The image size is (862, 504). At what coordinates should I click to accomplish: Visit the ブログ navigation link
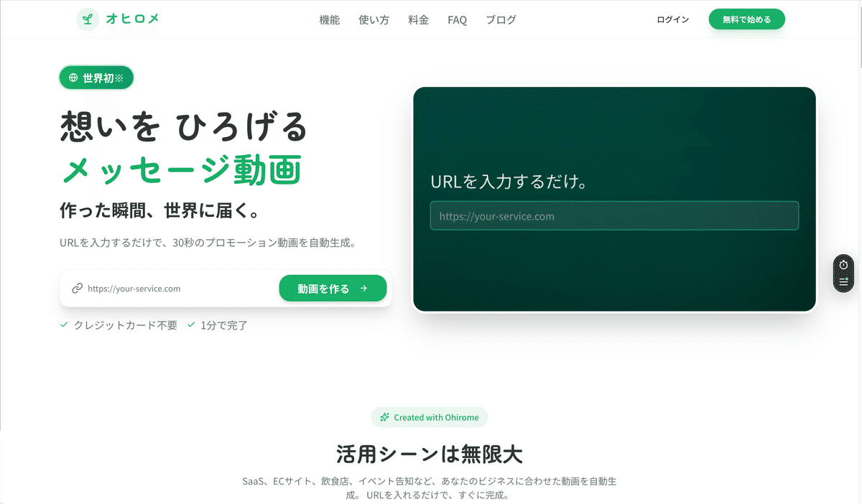point(501,20)
